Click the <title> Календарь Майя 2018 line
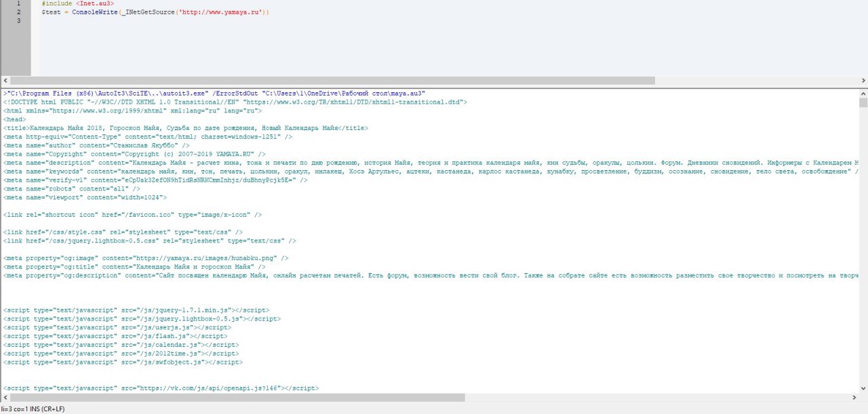The width and height of the screenshot is (868, 414). (186, 127)
